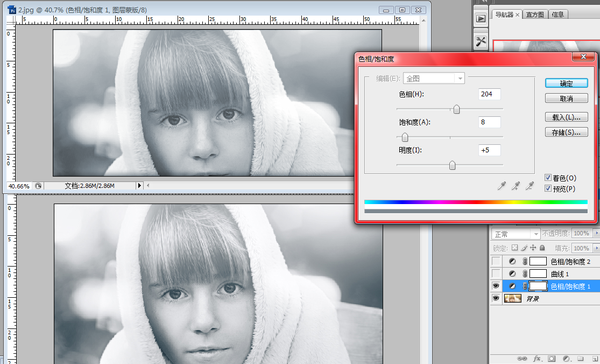This screenshot has height=364, width=600.
Task: Click the lock position icon
Action: point(533,248)
